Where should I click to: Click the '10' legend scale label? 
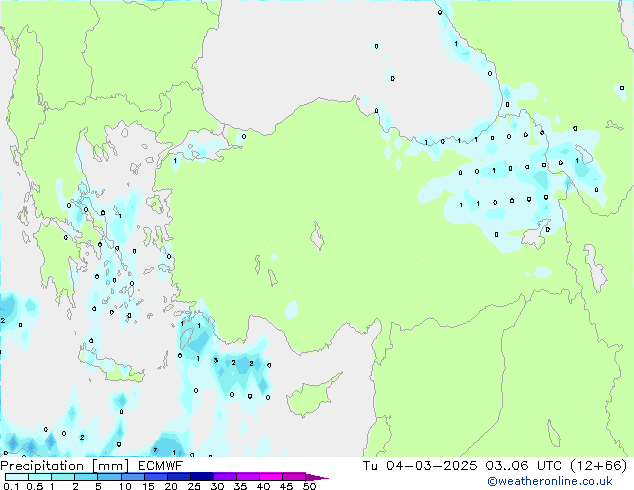point(125,486)
